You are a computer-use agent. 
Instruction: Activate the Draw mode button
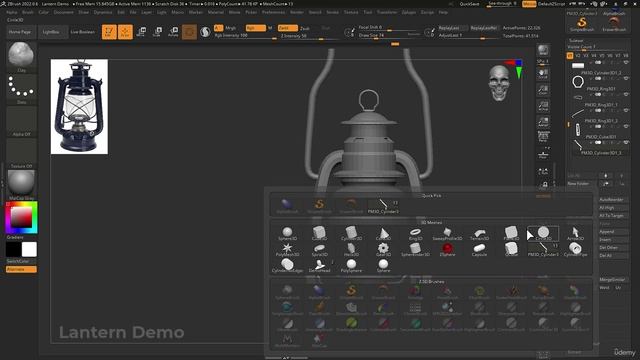point(125,32)
